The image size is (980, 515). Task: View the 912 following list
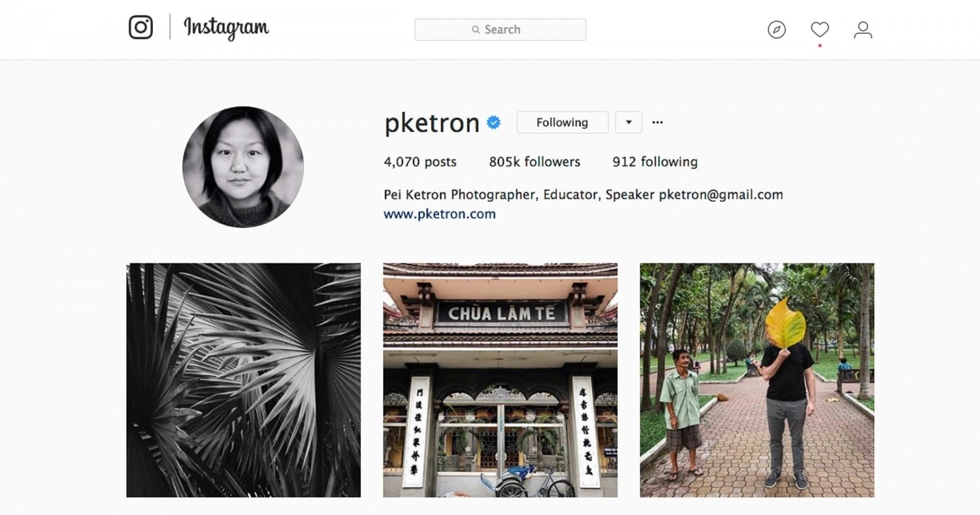655,161
